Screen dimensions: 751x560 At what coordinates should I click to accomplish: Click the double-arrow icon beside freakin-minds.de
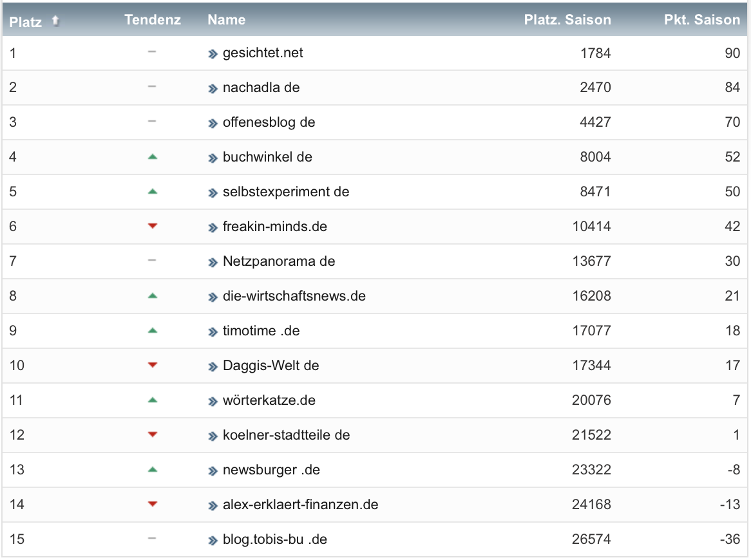pyautogui.click(x=213, y=228)
